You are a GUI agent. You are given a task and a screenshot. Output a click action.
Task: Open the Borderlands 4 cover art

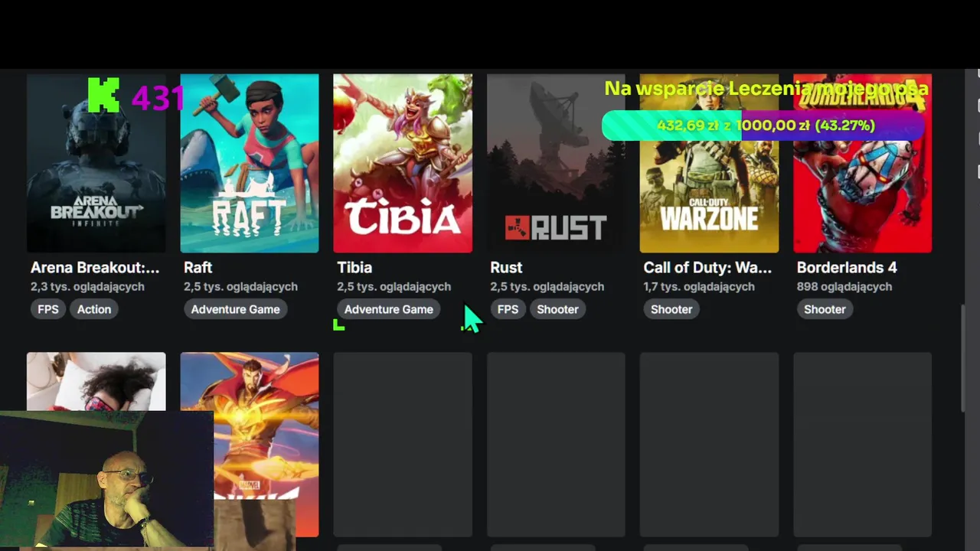click(862, 163)
